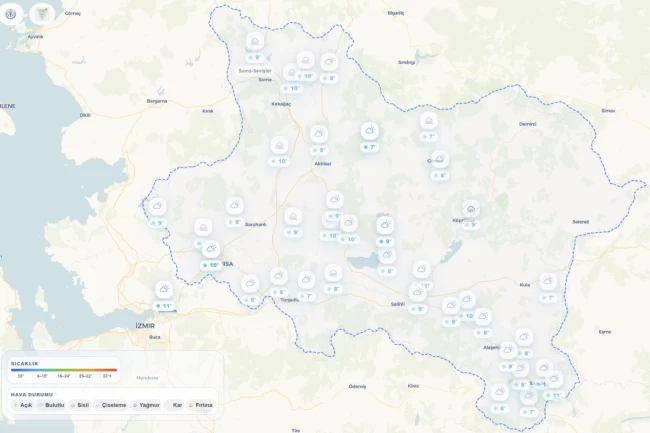Click the second circular logo button
Viewport: 650px width, 433px height.
(43, 14)
